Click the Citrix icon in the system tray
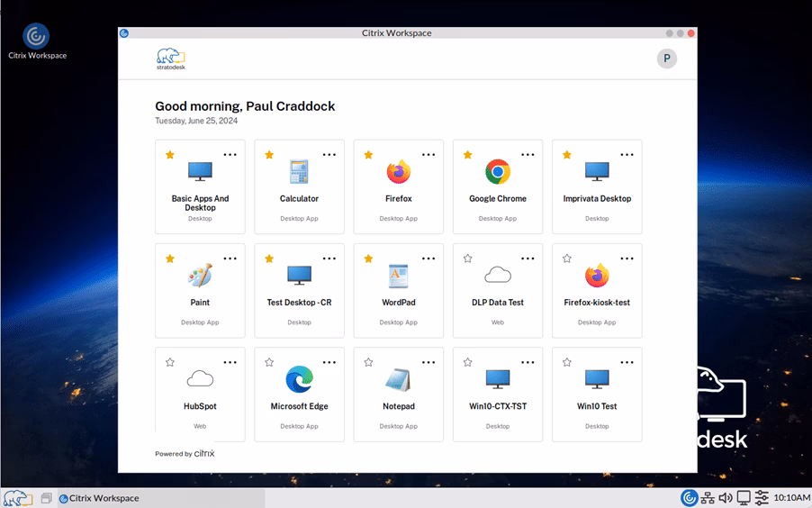This screenshot has height=508, width=812. [x=689, y=498]
